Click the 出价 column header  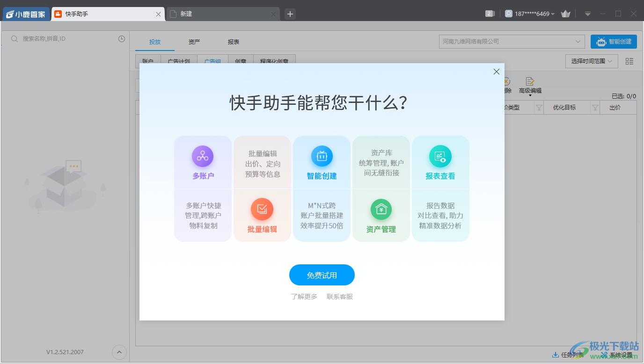click(615, 108)
